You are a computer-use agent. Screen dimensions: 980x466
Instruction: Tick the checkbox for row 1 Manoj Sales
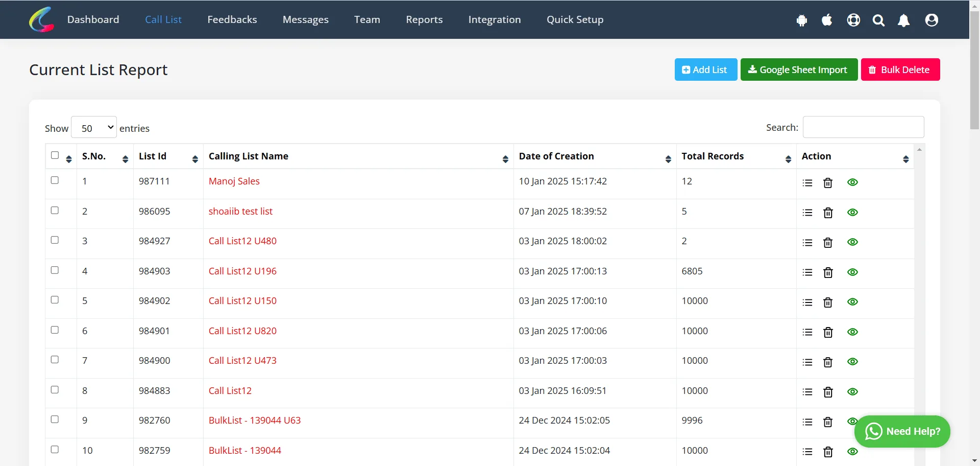(55, 180)
